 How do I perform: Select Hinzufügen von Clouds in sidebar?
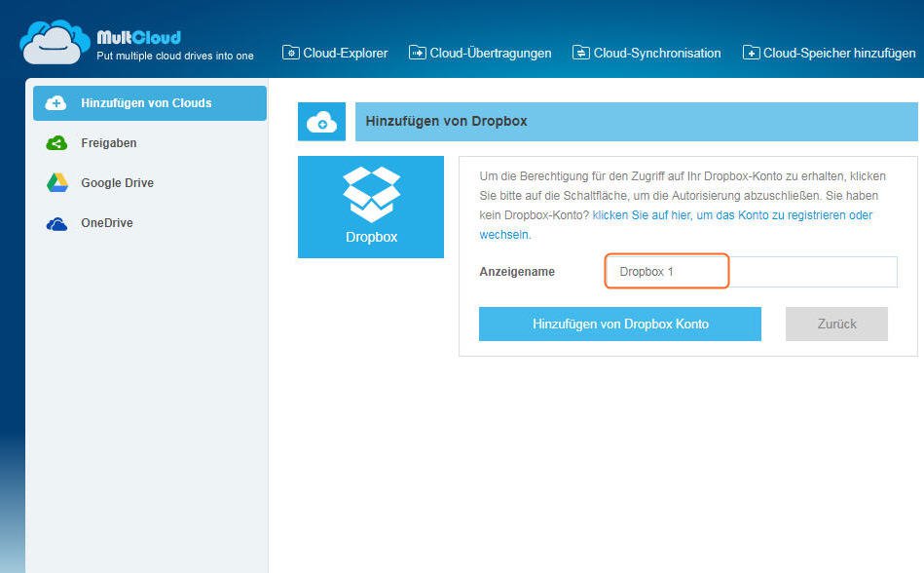point(146,103)
